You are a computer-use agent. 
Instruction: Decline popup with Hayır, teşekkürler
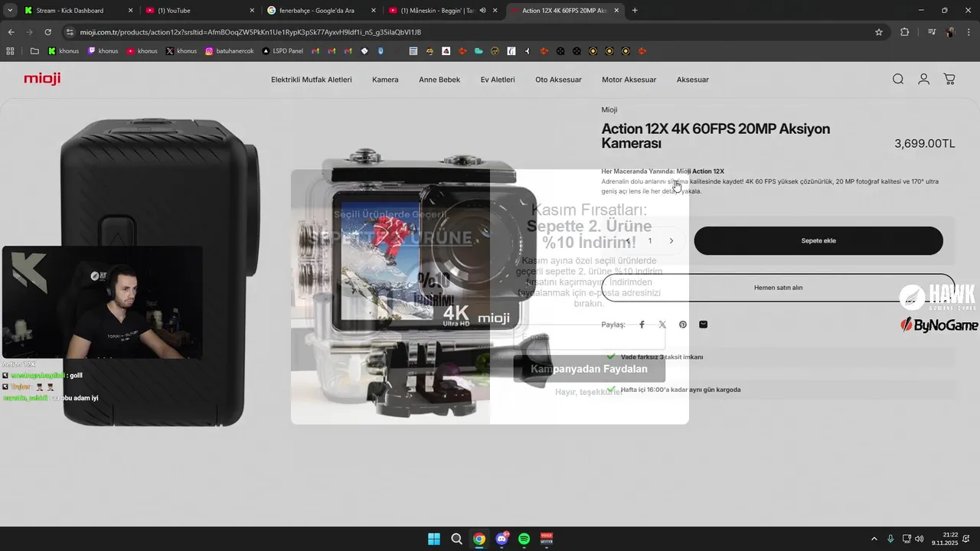pyautogui.click(x=589, y=392)
